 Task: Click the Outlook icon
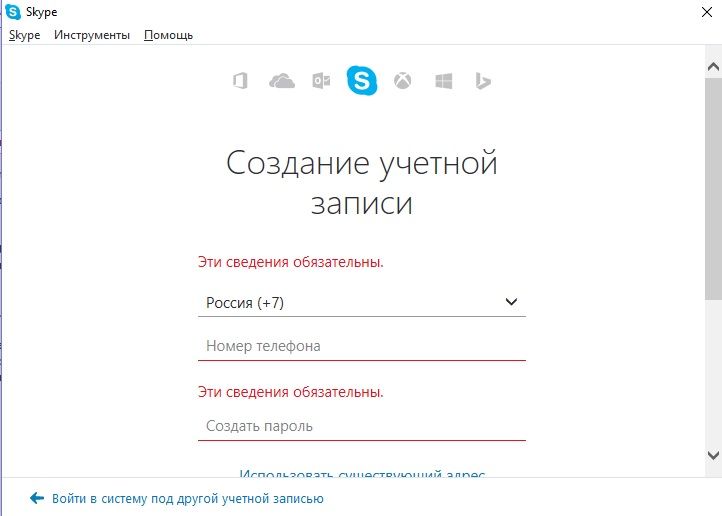click(321, 81)
